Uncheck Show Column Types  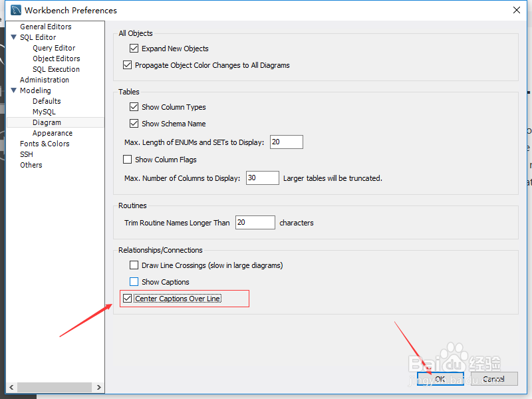pos(134,107)
